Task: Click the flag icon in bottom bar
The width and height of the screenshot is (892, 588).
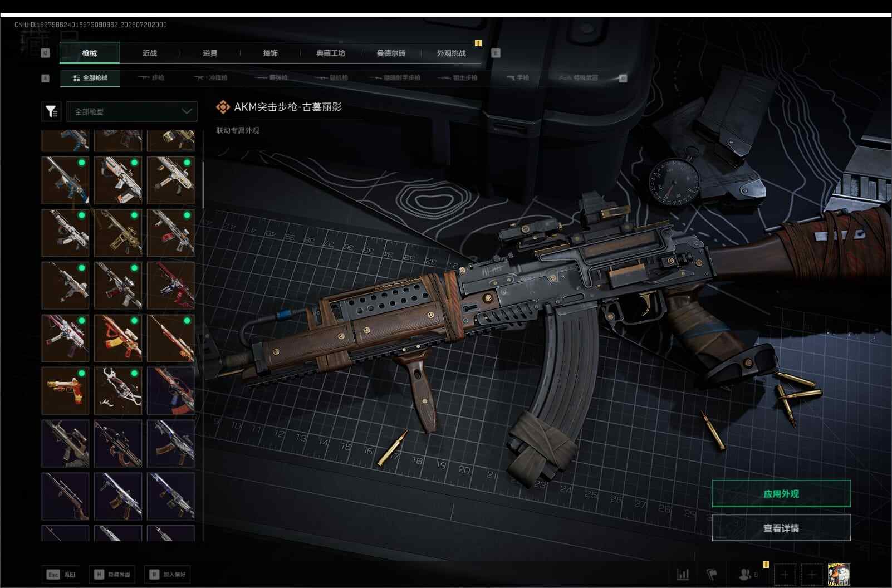Action: (712, 574)
